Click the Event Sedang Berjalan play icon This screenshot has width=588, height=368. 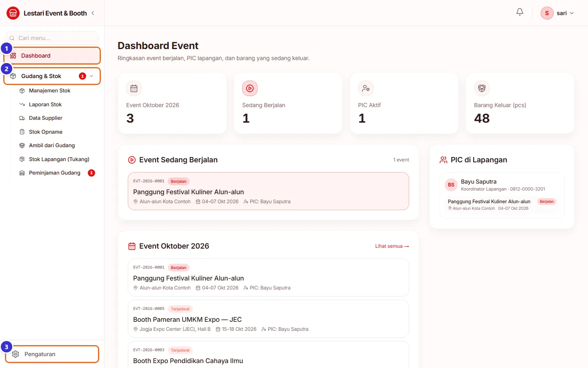(132, 160)
